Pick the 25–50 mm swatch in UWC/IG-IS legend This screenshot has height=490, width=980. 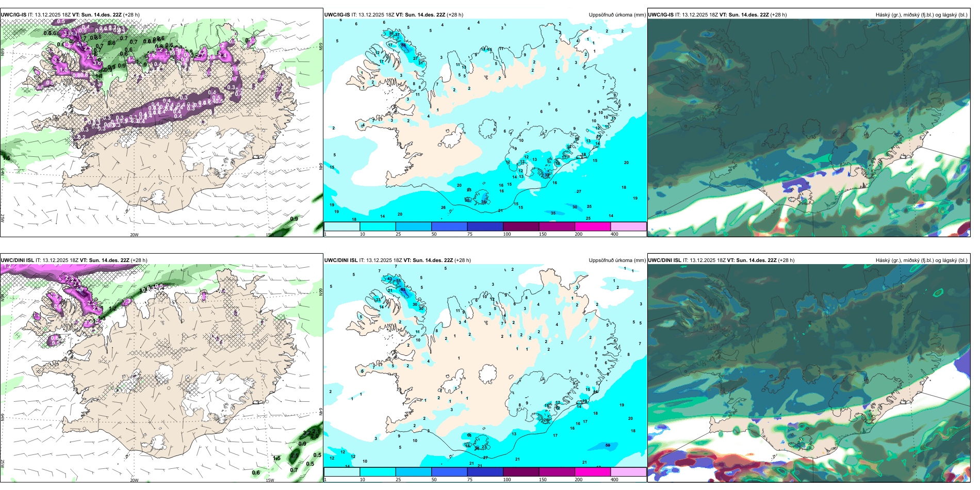coord(414,226)
